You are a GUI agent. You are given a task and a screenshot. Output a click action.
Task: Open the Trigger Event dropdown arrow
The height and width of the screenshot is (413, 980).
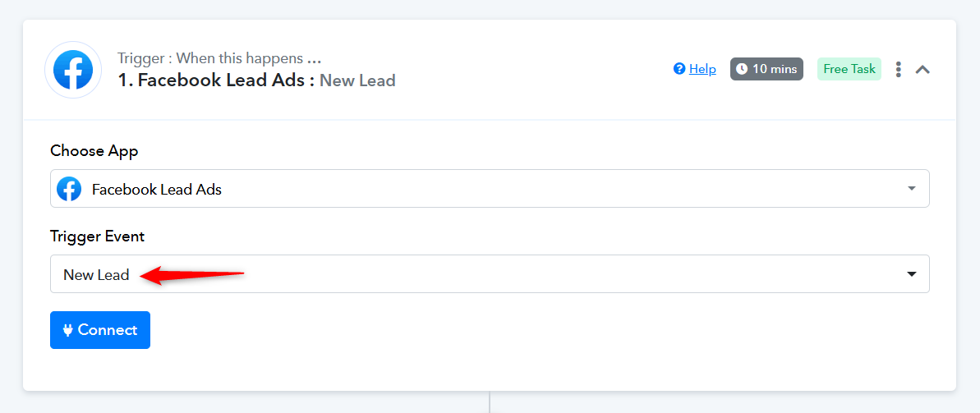click(x=911, y=273)
